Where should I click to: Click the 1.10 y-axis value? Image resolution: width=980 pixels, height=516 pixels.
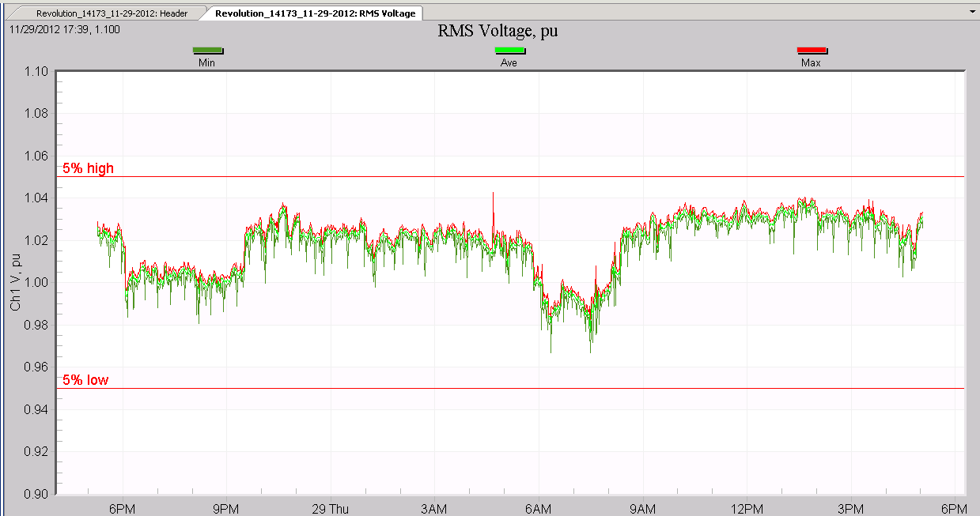(x=37, y=72)
